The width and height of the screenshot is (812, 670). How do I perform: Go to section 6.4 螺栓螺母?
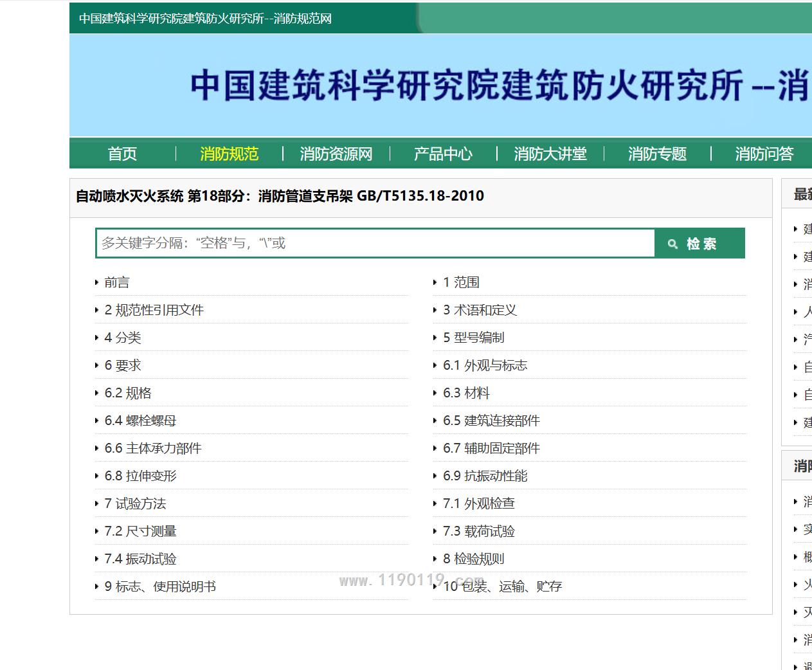(140, 421)
